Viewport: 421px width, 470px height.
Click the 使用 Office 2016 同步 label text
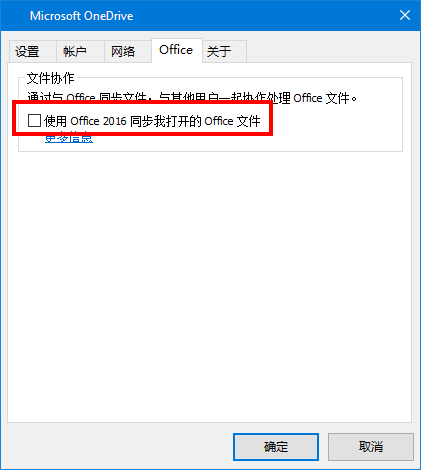pos(152,121)
